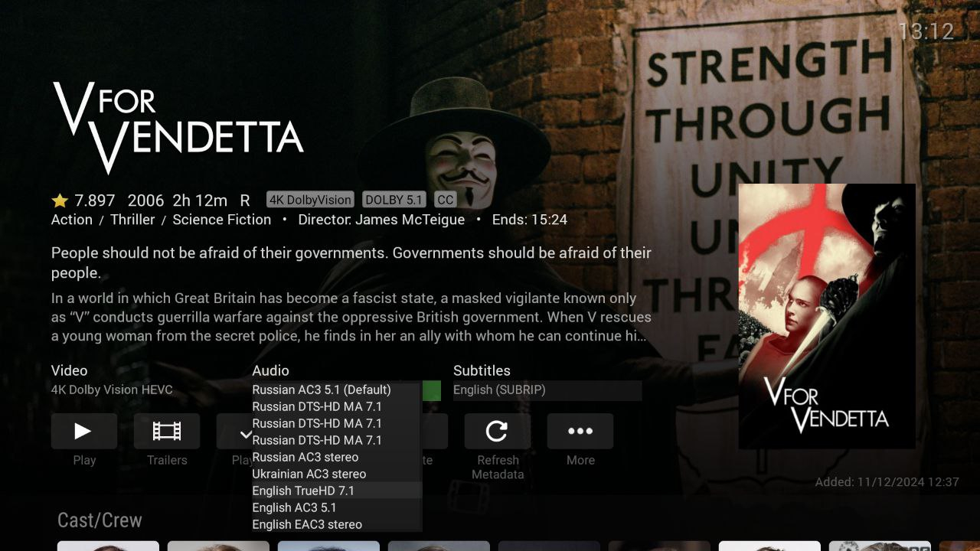Image resolution: width=980 pixels, height=551 pixels.
Task: Click the gold star rating icon
Action: (x=60, y=201)
